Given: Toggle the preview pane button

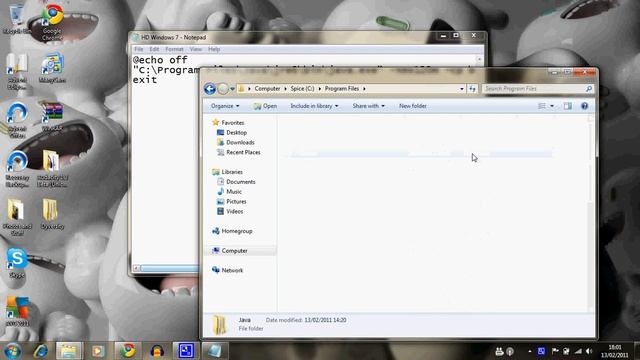Looking at the screenshot, I should [568, 106].
